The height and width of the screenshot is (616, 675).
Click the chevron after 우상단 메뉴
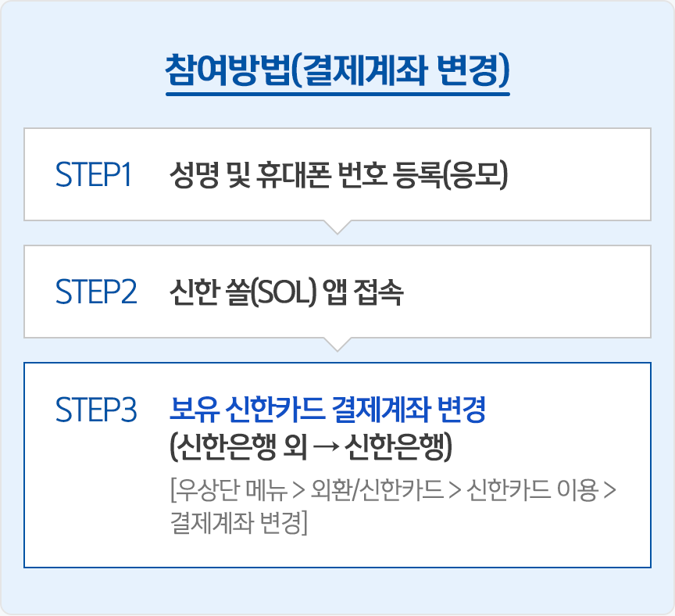pyautogui.click(x=298, y=491)
